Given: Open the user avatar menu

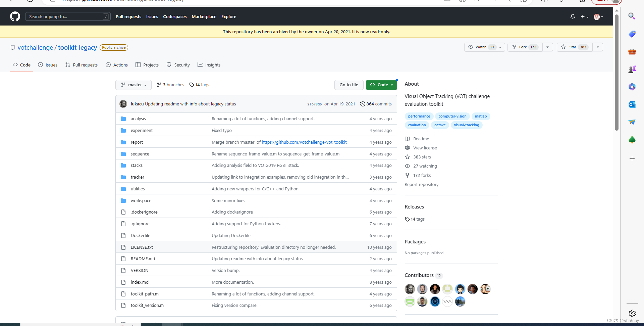Looking at the screenshot, I should (x=598, y=16).
